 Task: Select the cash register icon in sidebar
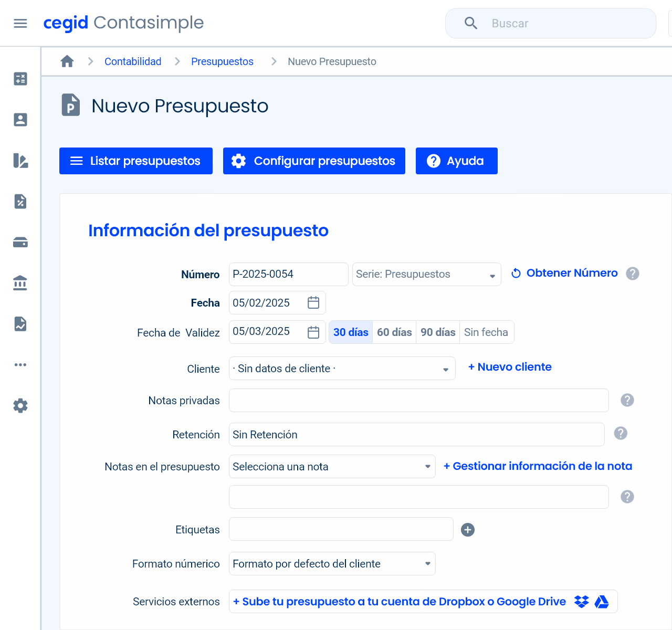(x=20, y=242)
